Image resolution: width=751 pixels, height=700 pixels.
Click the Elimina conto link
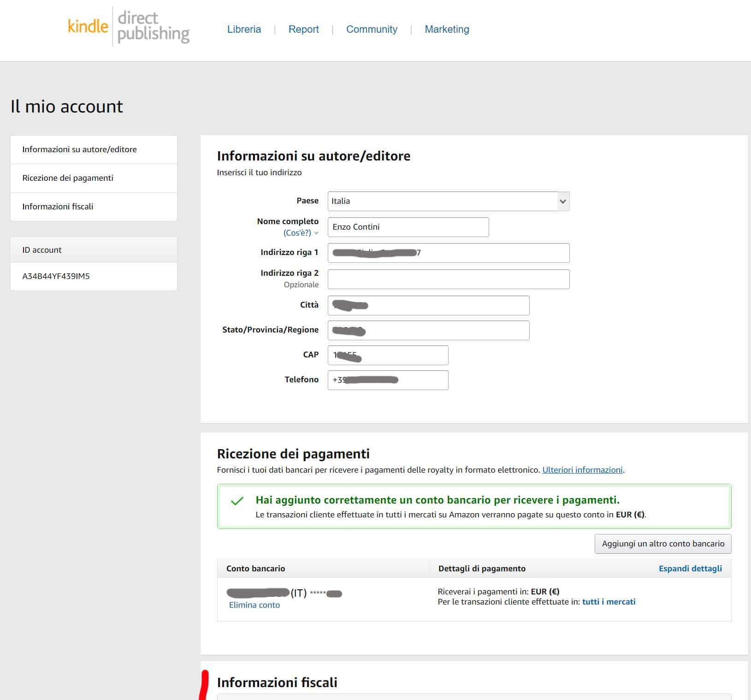click(254, 605)
